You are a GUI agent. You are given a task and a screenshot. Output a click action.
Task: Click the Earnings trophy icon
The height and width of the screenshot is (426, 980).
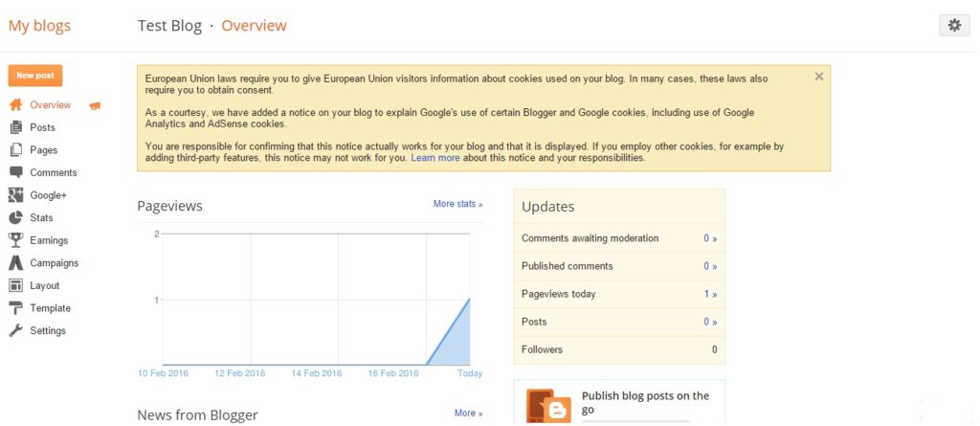point(15,239)
